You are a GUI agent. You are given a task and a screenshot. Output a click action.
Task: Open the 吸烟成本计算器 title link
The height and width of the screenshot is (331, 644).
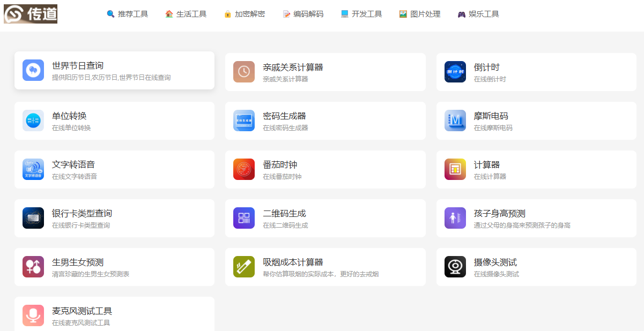(293, 262)
